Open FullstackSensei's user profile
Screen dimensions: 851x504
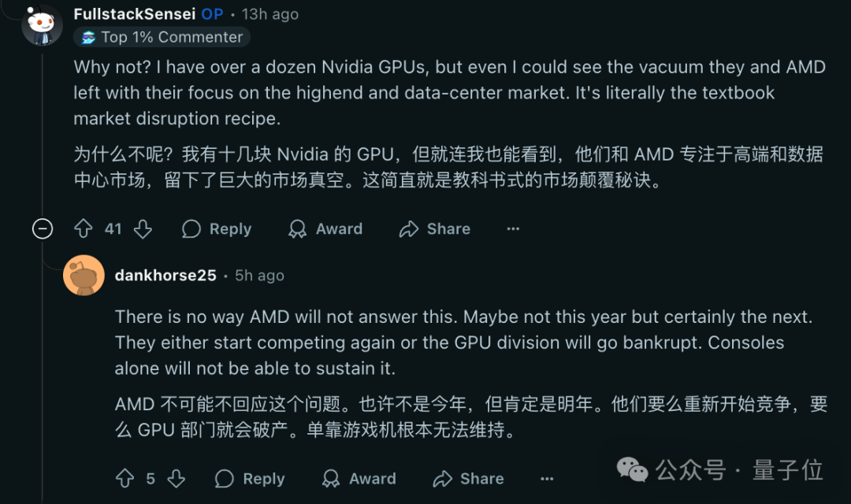point(135,14)
